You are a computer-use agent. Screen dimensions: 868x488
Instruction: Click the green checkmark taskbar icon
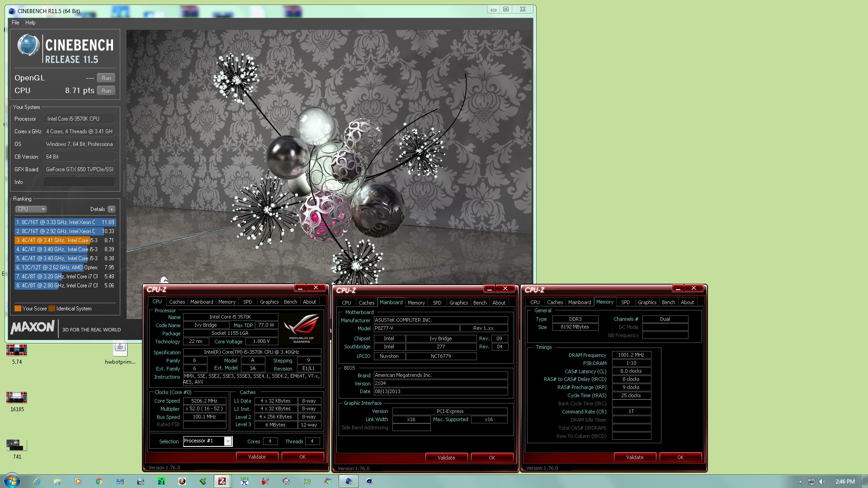203,481
